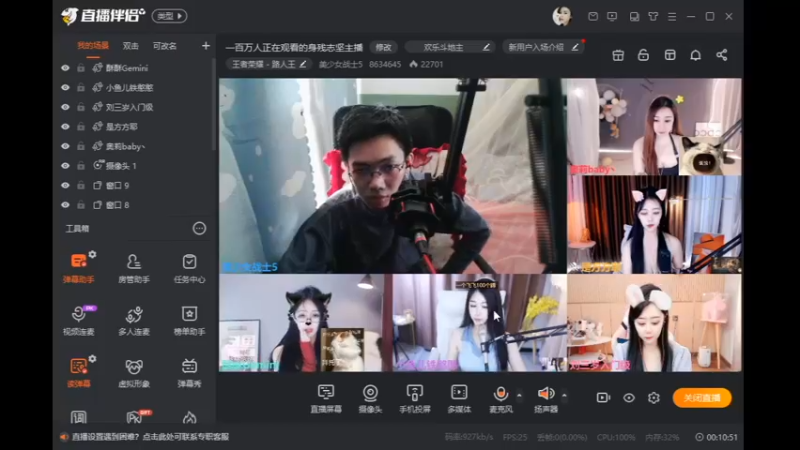Open the 弹幕秀 tool
This screenshot has width=800, height=450.
point(189,372)
